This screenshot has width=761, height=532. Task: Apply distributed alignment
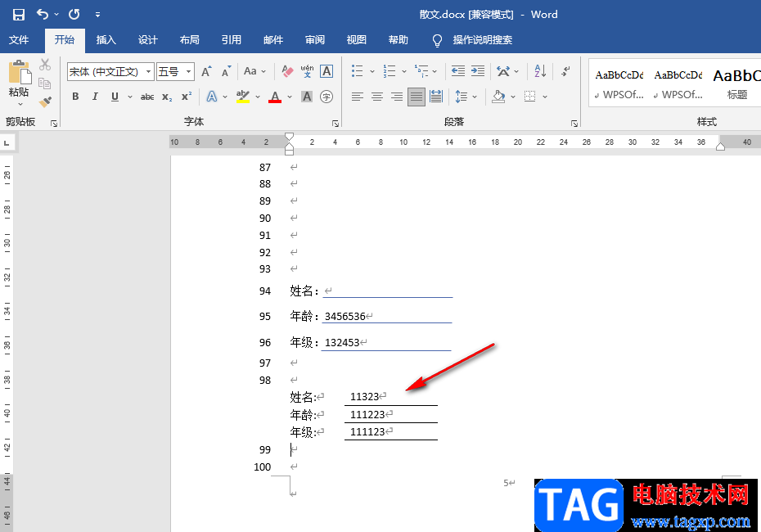(436, 97)
